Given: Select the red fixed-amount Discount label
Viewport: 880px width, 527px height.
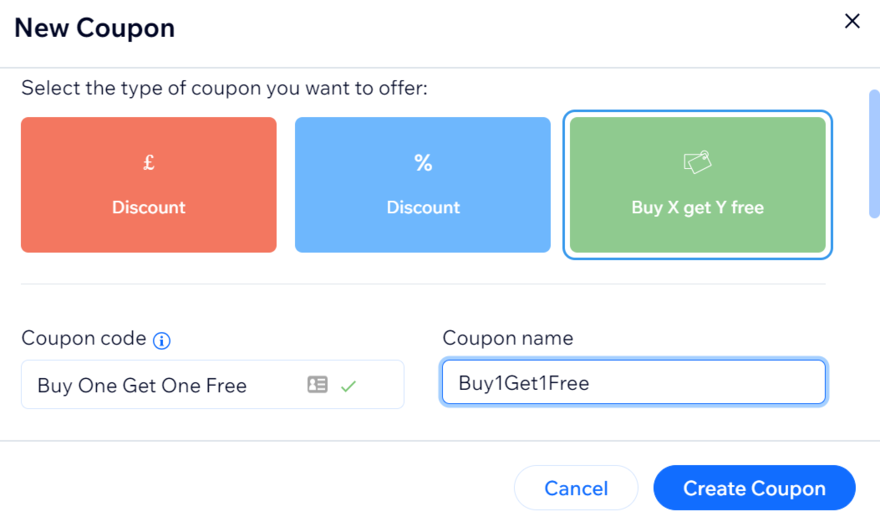Looking at the screenshot, I should pyautogui.click(x=149, y=207).
